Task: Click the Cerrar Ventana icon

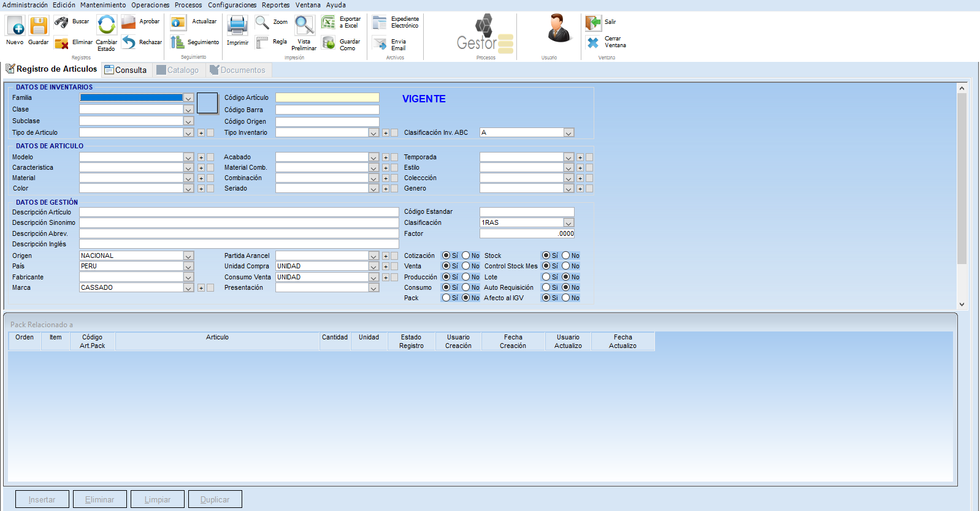Action: 593,43
